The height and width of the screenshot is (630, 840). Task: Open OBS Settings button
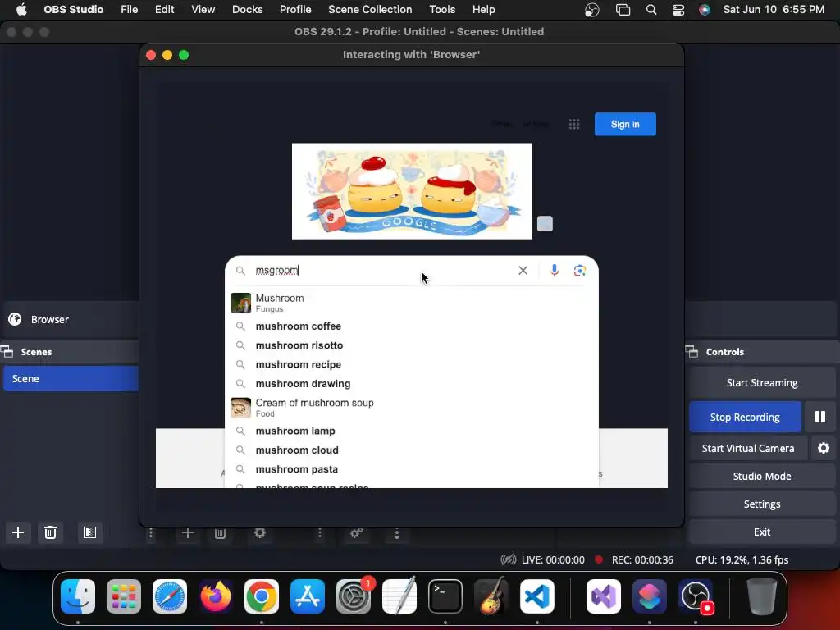tap(762, 504)
